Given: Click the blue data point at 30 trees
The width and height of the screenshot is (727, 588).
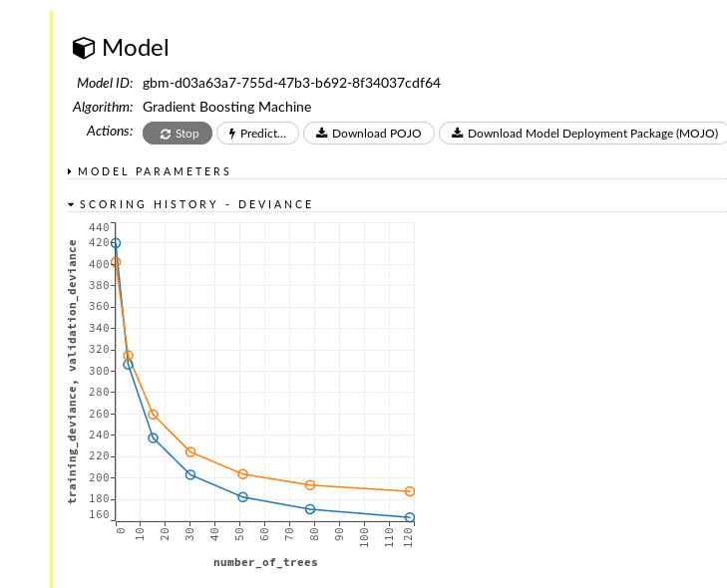Looking at the screenshot, I should [x=190, y=474].
